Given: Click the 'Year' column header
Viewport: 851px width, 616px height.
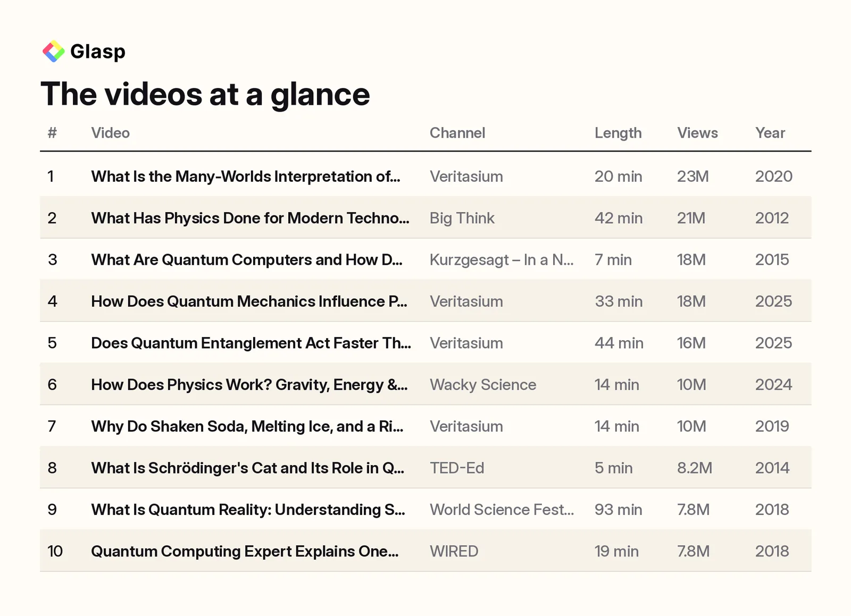Looking at the screenshot, I should click(x=770, y=133).
